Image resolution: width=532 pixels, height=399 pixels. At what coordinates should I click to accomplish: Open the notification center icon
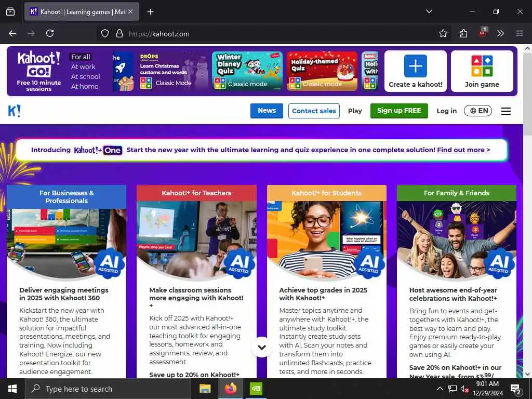[x=516, y=389]
